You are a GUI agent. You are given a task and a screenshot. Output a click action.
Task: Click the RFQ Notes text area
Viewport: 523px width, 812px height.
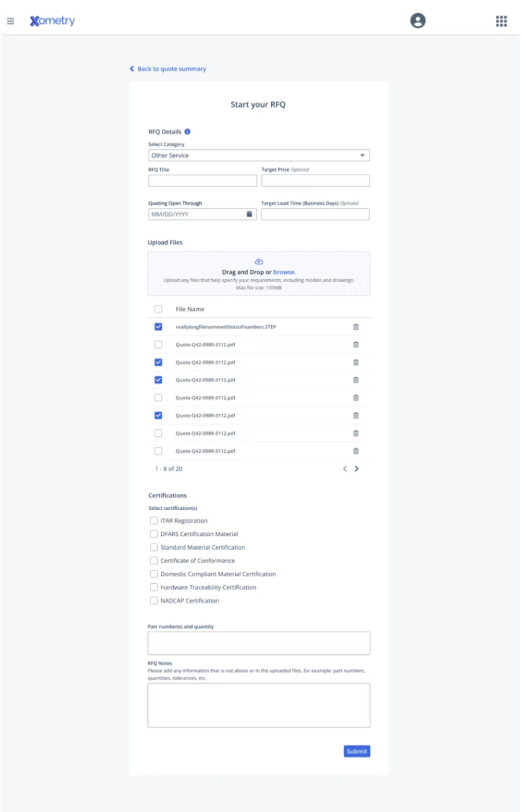(x=259, y=705)
